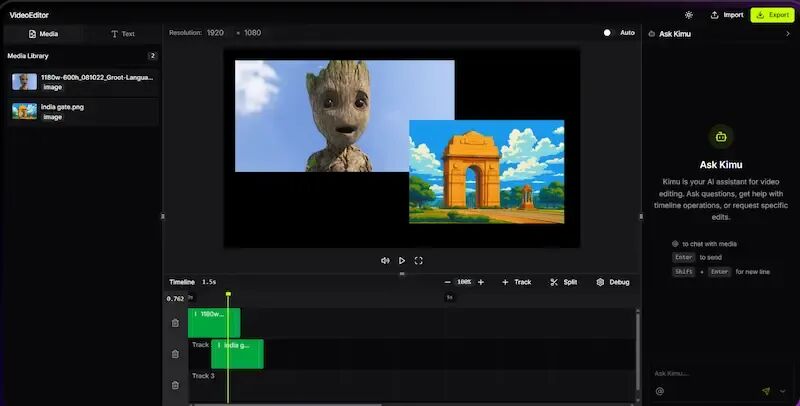
Task: Click the Ask Kimu header title
Action: coord(674,34)
